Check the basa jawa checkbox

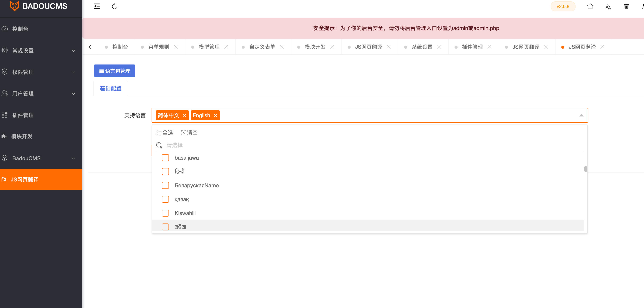tap(165, 158)
